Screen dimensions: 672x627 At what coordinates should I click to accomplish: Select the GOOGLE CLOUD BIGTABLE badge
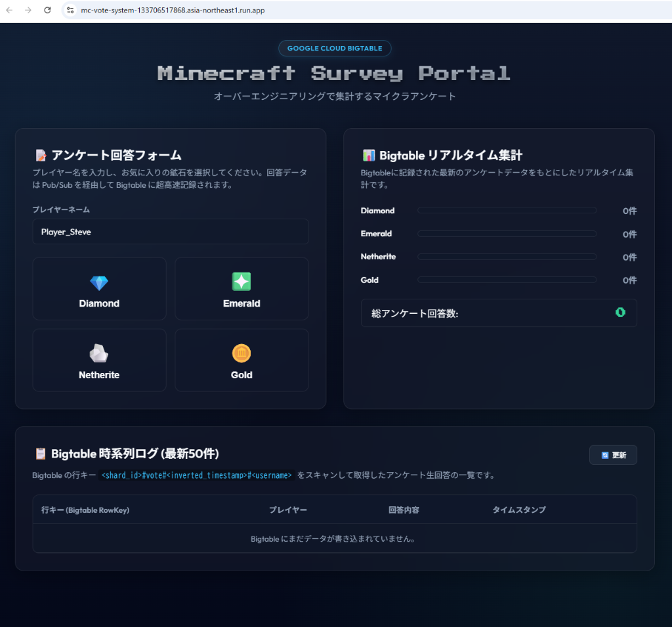pyautogui.click(x=335, y=48)
